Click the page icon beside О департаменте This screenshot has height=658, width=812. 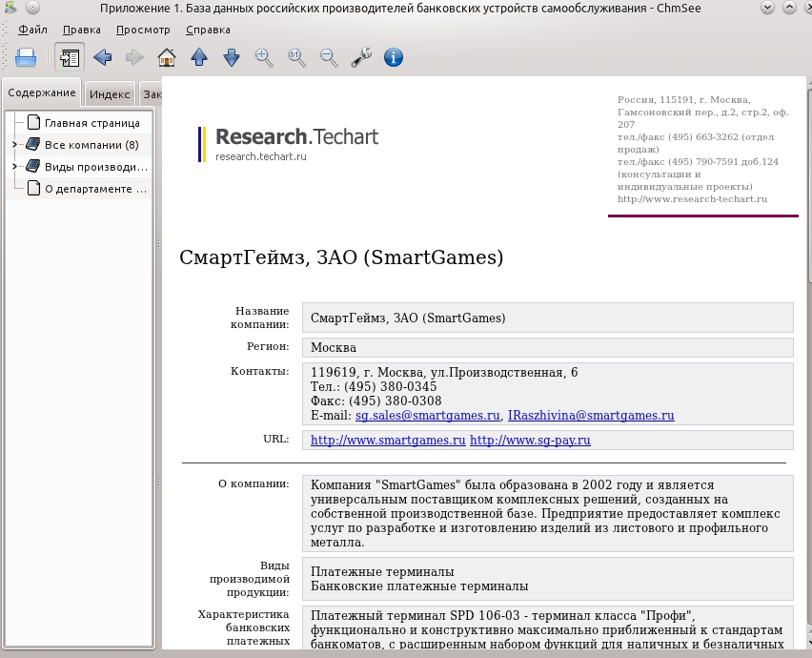[33, 188]
